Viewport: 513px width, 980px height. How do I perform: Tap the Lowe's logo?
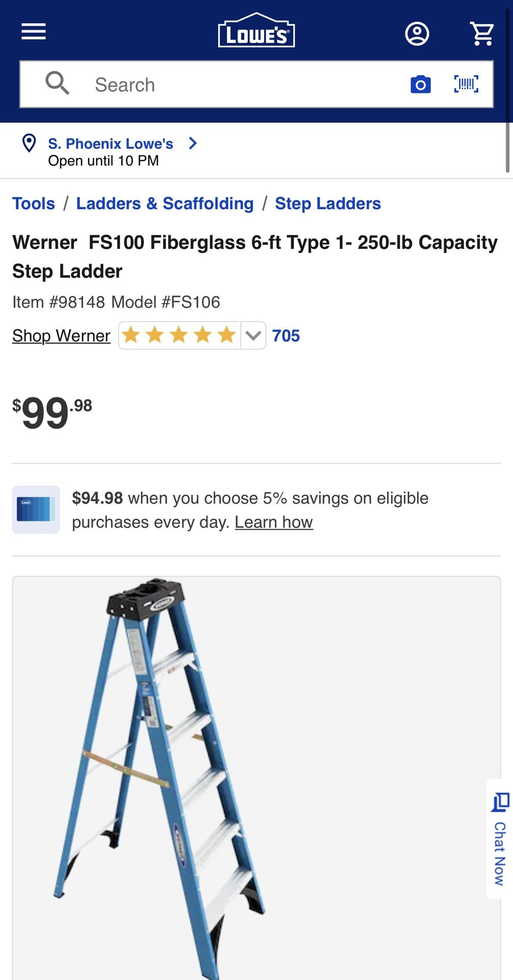pyautogui.click(x=256, y=30)
